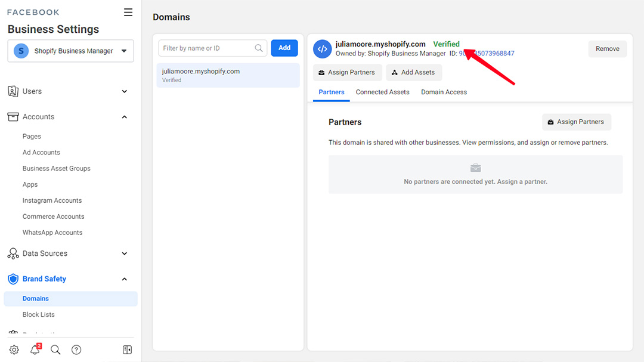Viewport: 644px width, 362px height.
Task: Expand the Data Sources chevron
Action: point(125,253)
